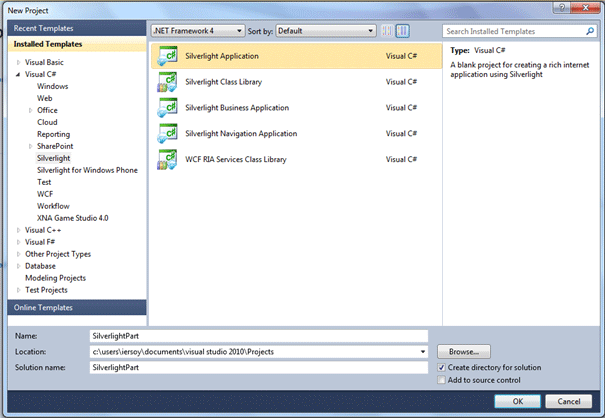Click the Cancel button

pyautogui.click(x=569, y=401)
